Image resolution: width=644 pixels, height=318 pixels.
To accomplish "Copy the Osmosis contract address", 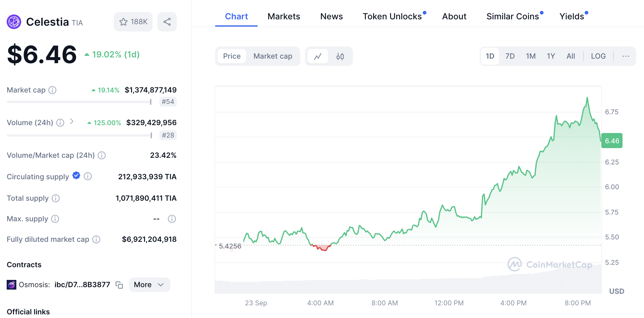I will [119, 285].
